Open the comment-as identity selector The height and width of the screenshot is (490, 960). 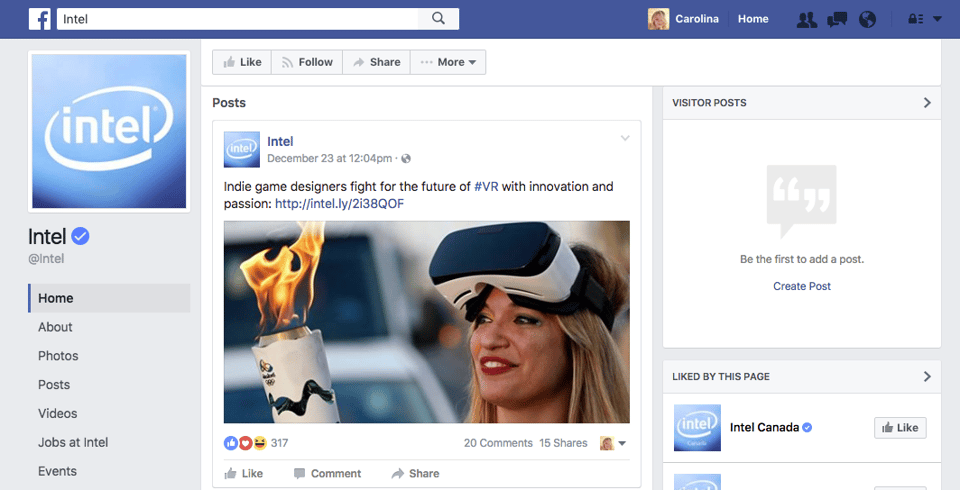pyautogui.click(x=613, y=443)
